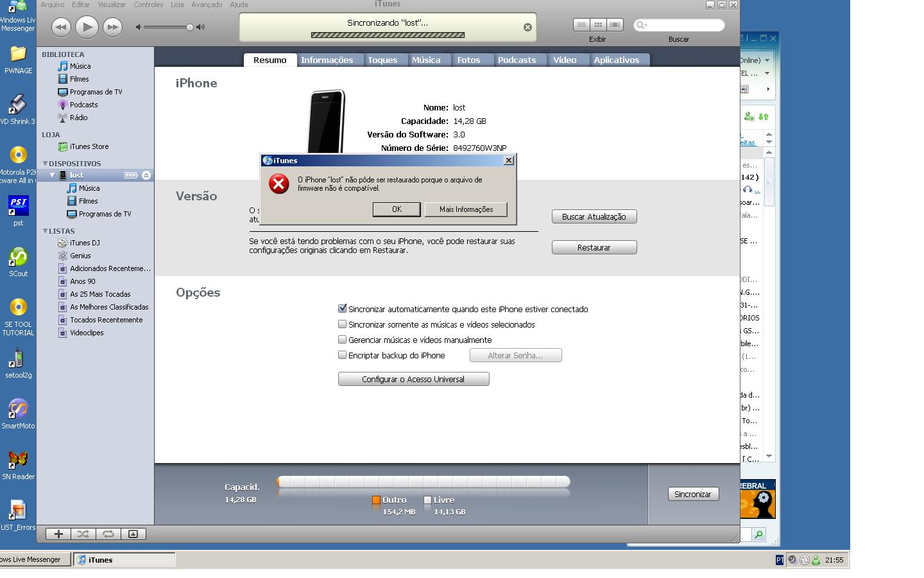The image size is (924, 578).
Task: Switch to the Toques tab
Action: click(382, 60)
